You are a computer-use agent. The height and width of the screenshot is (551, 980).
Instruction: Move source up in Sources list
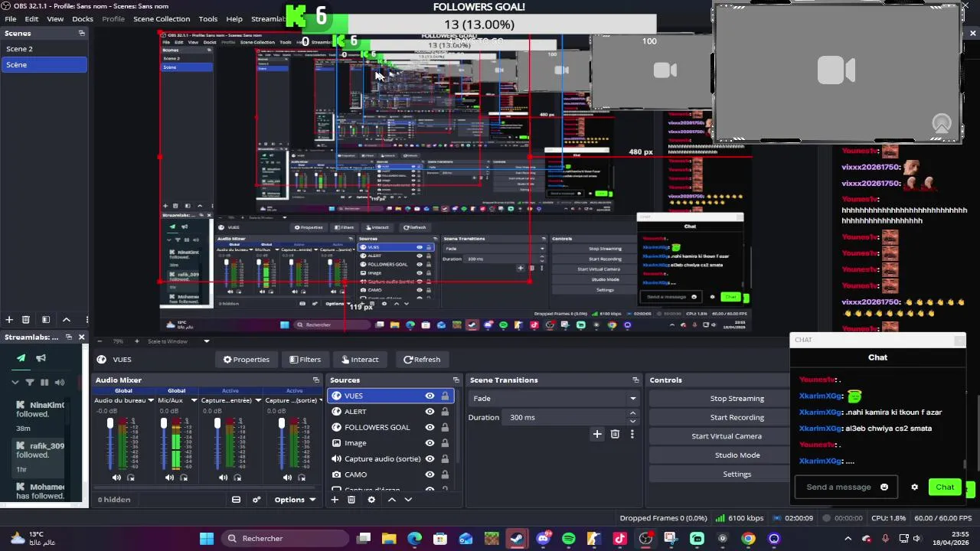391,500
